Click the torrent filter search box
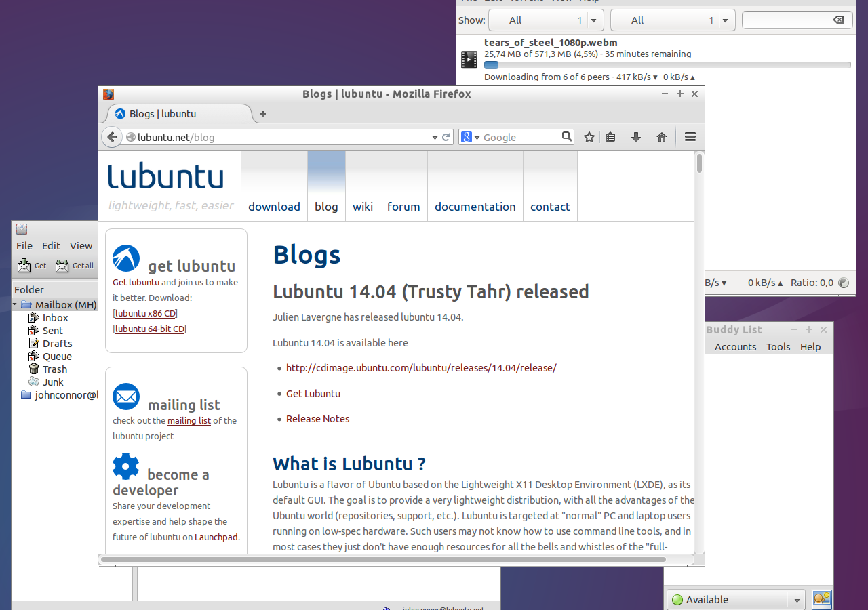The height and width of the screenshot is (610, 868). click(x=796, y=20)
